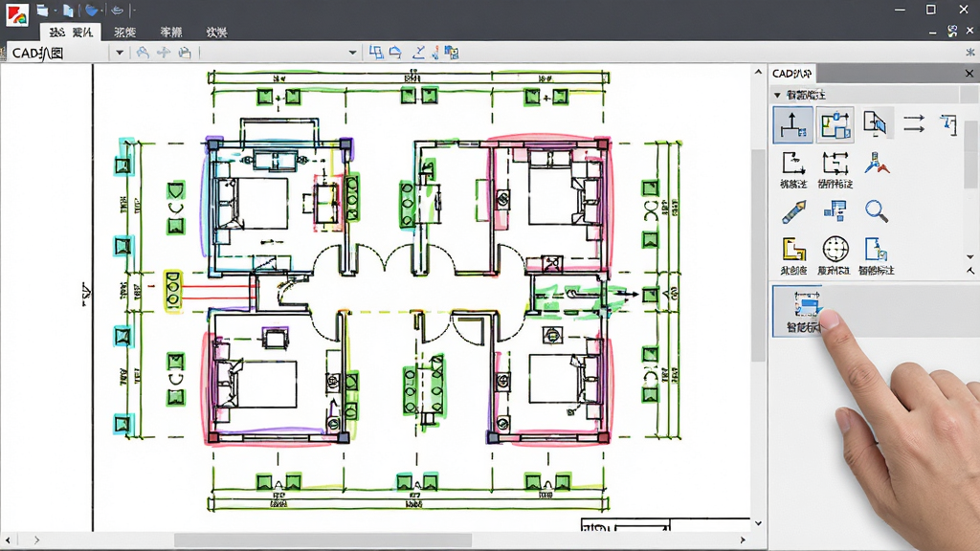Open the quick-access customize arrow in the title bar

tap(134, 11)
